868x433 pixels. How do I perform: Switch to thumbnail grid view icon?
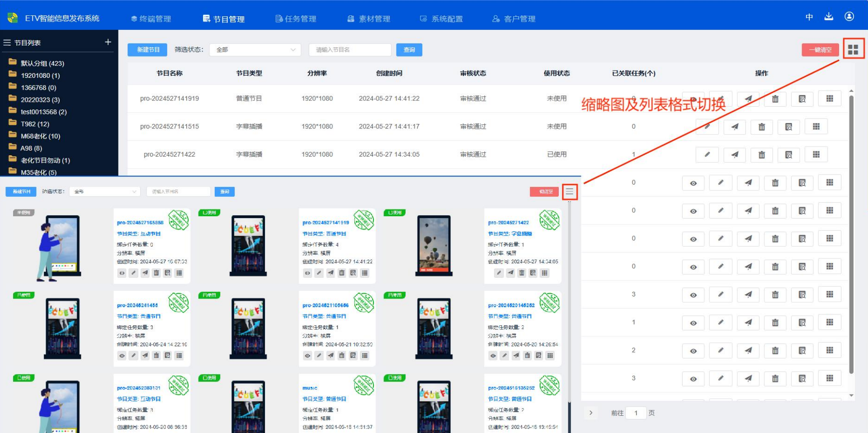[x=853, y=49]
